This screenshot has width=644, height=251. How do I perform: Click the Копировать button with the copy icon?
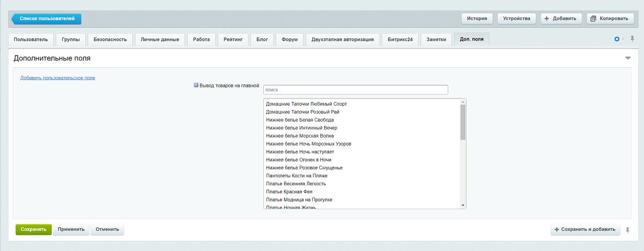coord(610,18)
